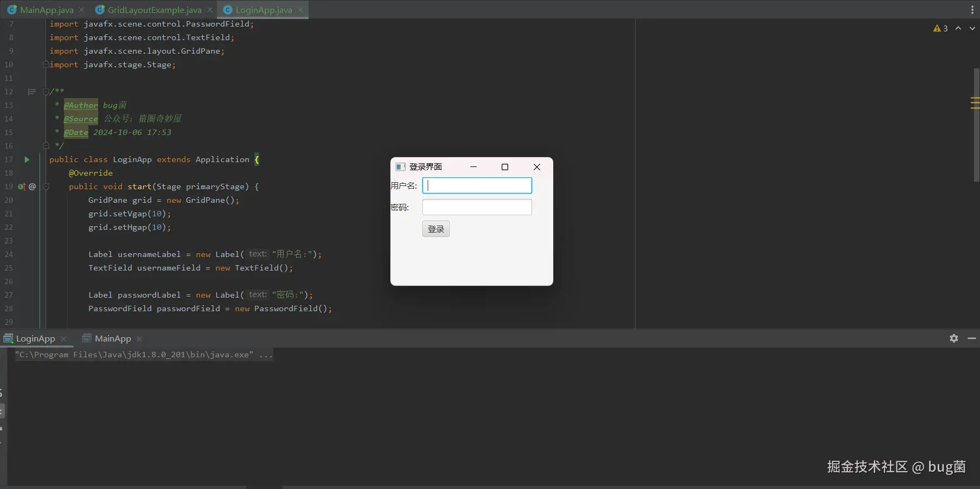Open the editor tabs more options menu
This screenshot has width=980, height=489.
point(972,10)
